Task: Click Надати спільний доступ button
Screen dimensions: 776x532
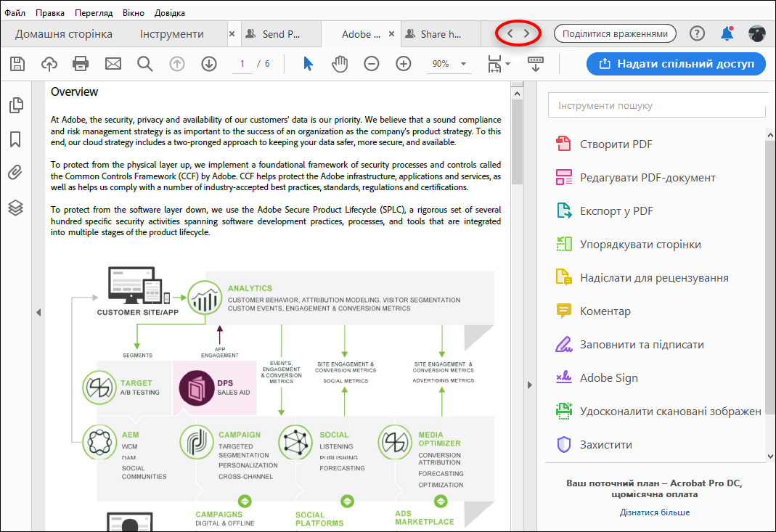Action: 676,64
